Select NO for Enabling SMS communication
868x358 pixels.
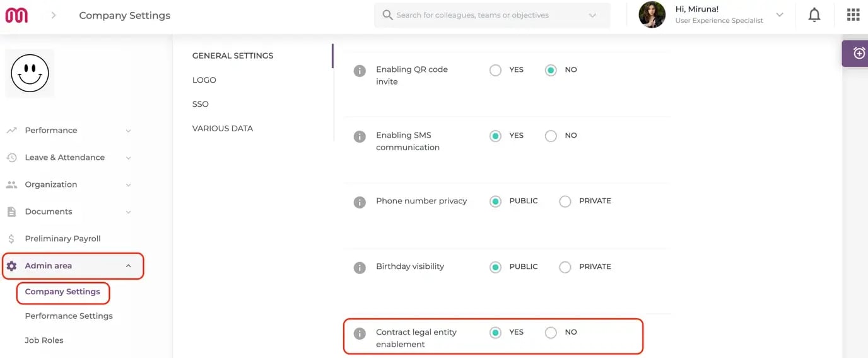tap(551, 136)
